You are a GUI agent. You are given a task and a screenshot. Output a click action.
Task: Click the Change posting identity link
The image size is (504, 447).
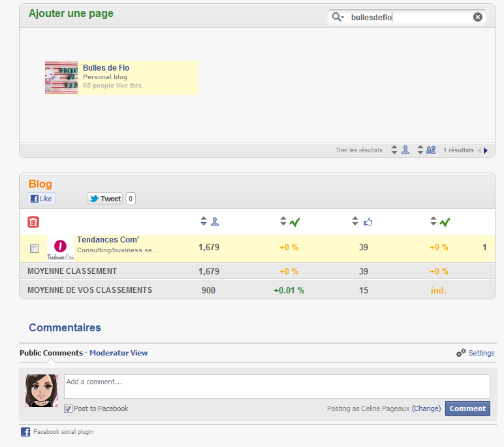[426, 408]
